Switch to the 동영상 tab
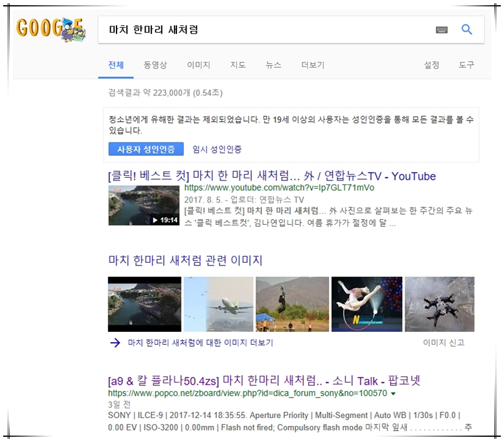The image size is (504, 442). tap(155, 65)
